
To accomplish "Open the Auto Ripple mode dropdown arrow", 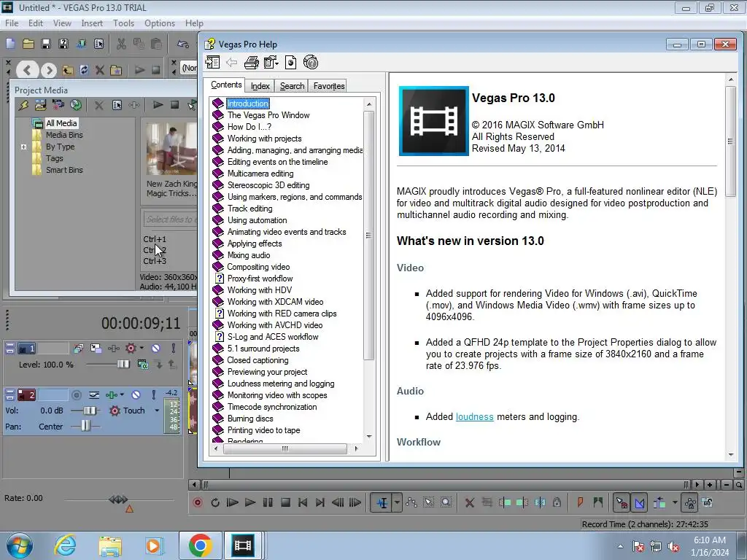I will click(x=675, y=502).
